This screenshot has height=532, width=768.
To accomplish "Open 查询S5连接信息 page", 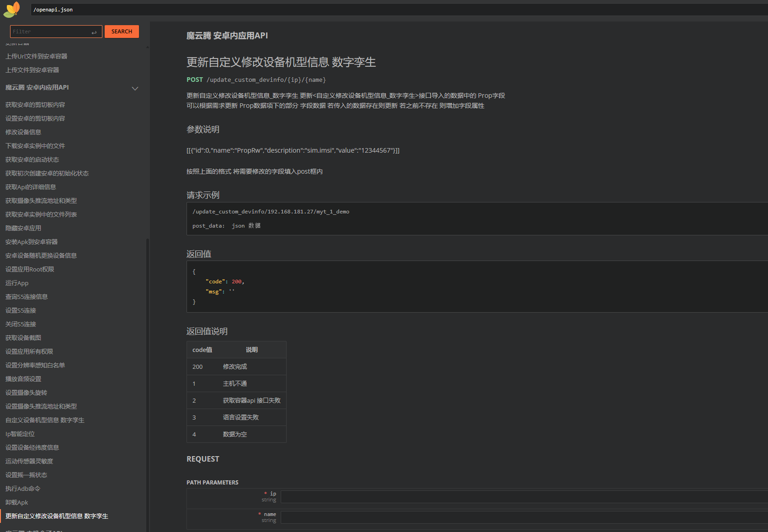I will coord(26,296).
